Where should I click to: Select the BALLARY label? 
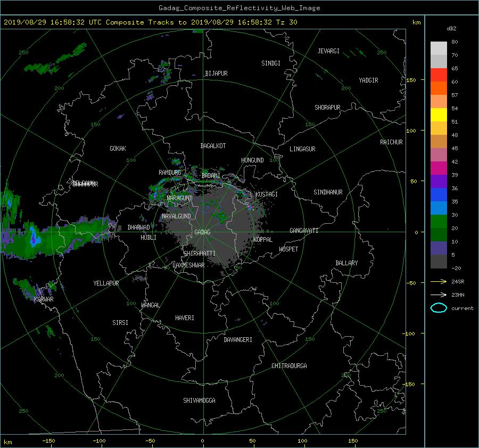[346, 263]
